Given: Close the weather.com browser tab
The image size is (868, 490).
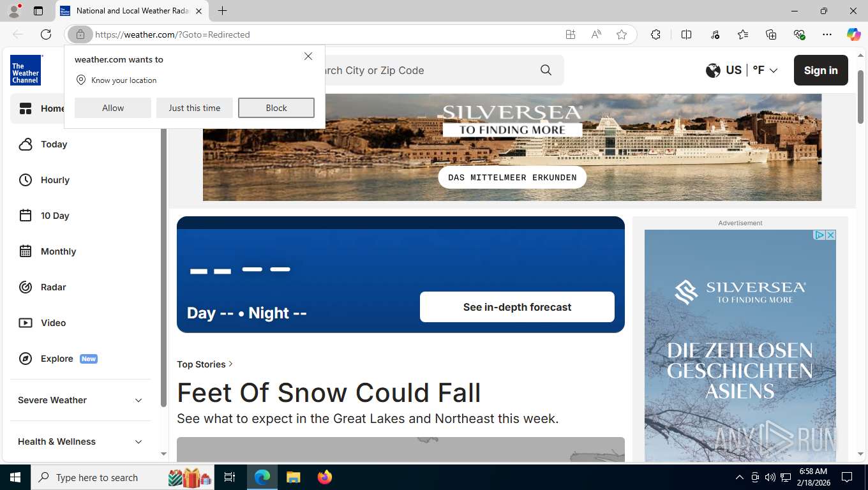Looking at the screenshot, I should pyautogui.click(x=198, y=11).
